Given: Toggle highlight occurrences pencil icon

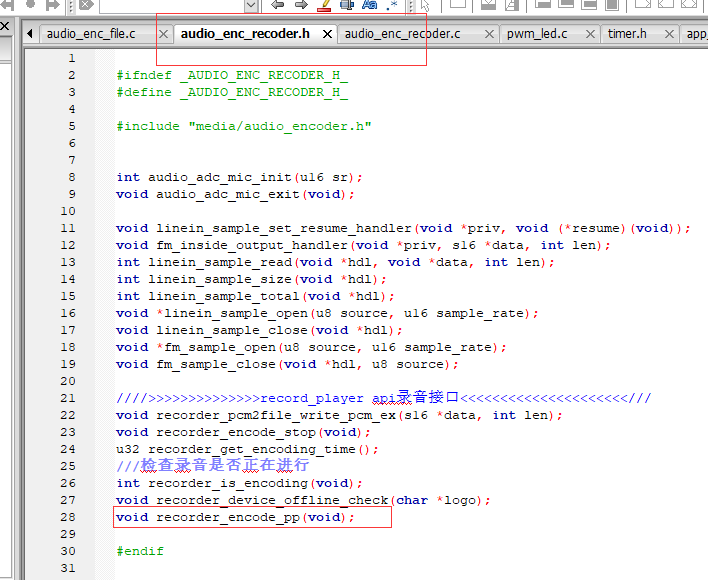Looking at the screenshot, I should point(324,5).
